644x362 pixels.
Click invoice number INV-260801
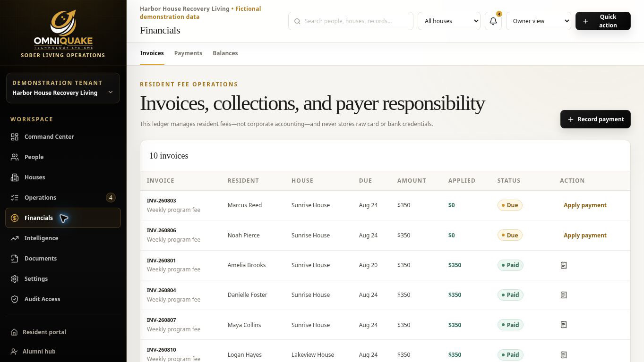click(161, 261)
